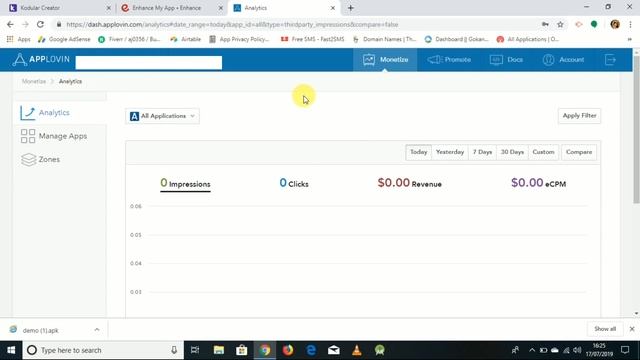Click the saved password key icon
Image resolution: width=640 pixels, height=360 pixels.
(x=545, y=24)
